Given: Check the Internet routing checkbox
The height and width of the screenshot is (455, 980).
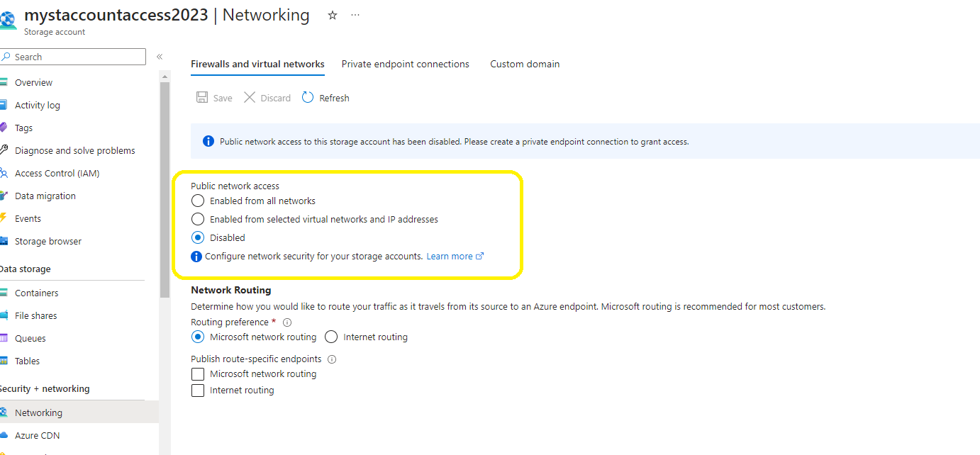Looking at the screenshot, I should (x=197, y=389).
